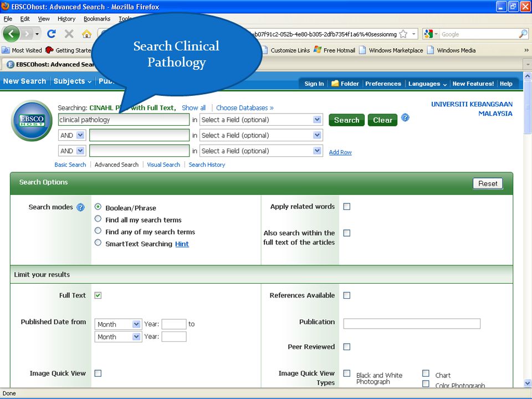532x399 pixels.
Task: Click the Reload page icon
Action: pos(52,34)
